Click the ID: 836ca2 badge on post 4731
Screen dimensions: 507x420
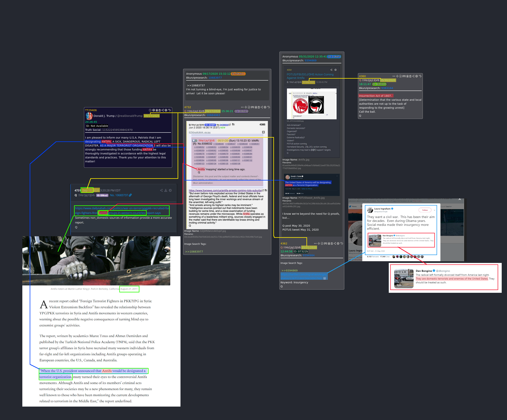102,195
